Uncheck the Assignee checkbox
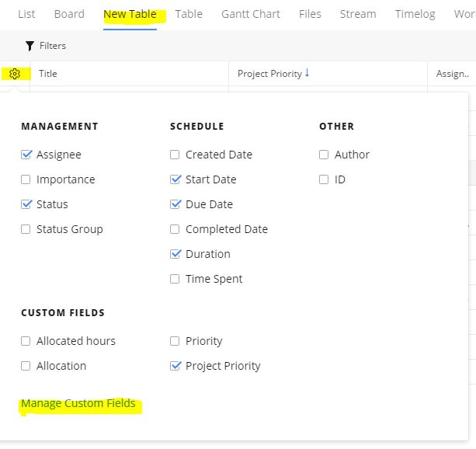The image size is (476, 449). 26,155
